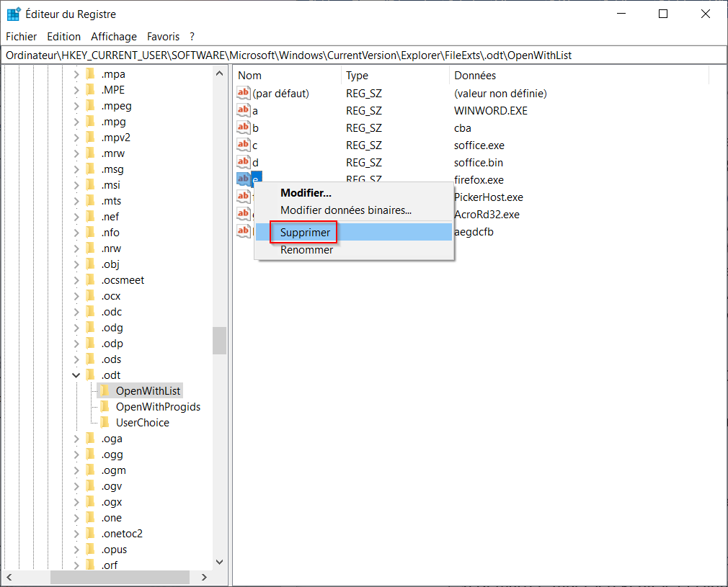Click the tree horizontal scrollbar thumb

click(x=120, y=577)
